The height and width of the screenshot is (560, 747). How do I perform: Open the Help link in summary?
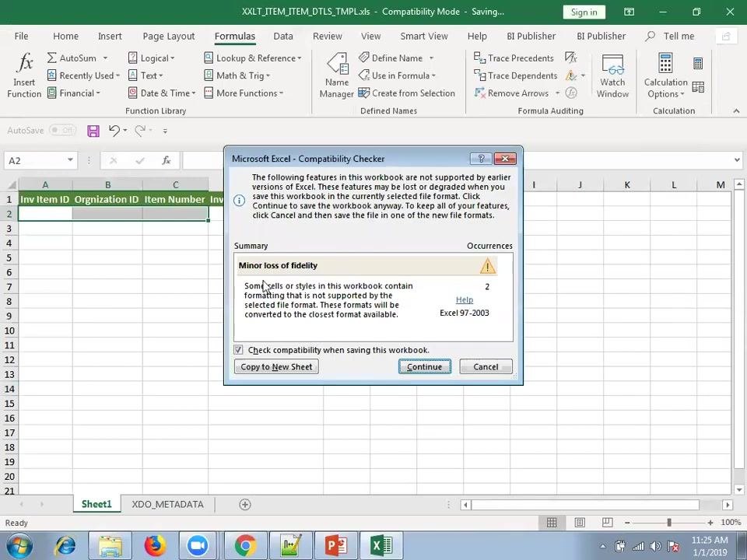[464, 299]
